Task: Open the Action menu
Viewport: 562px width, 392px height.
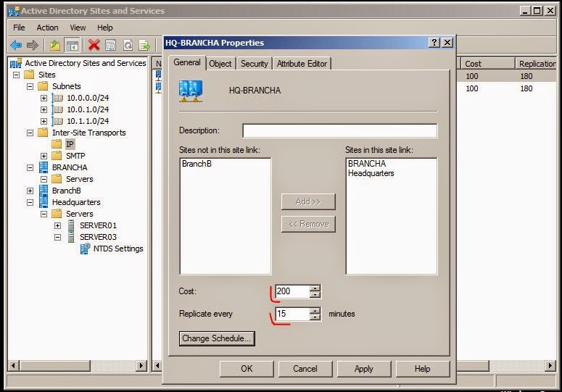Action: click(47, 28)
